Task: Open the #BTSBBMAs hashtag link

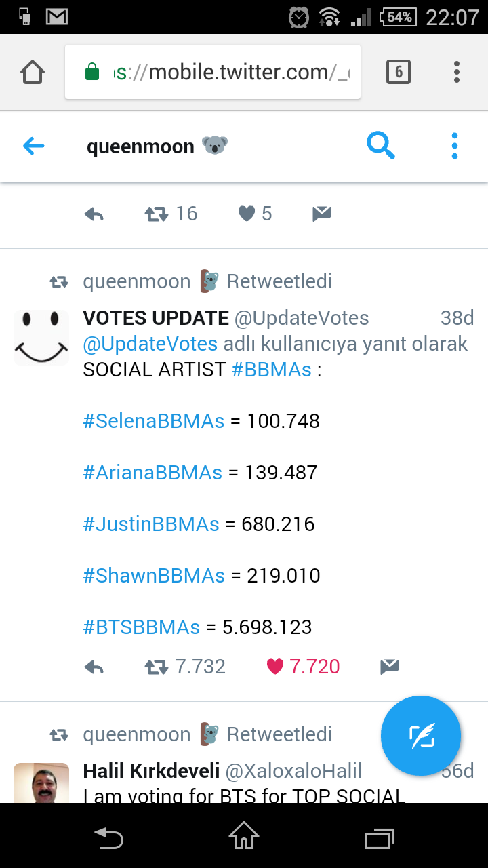Action: click(141, 627)
